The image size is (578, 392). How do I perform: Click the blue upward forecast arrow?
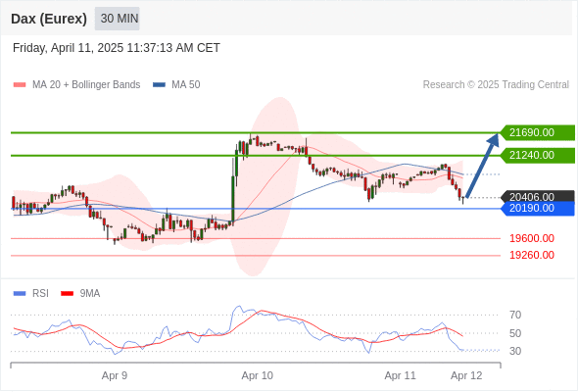click(x=483, y=166)
